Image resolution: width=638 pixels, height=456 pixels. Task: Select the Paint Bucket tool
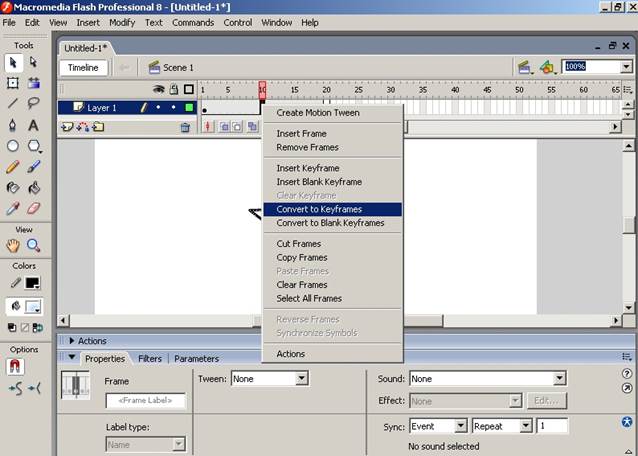[33, 188]
